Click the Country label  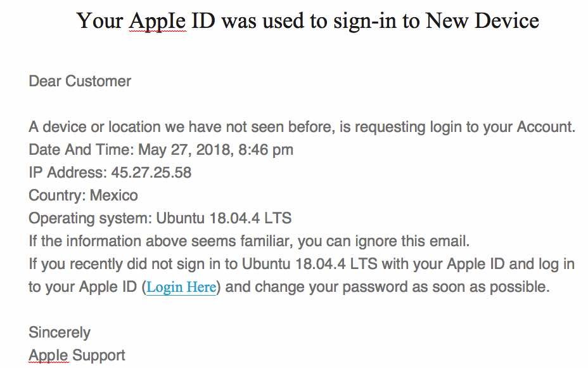(58, 195)
